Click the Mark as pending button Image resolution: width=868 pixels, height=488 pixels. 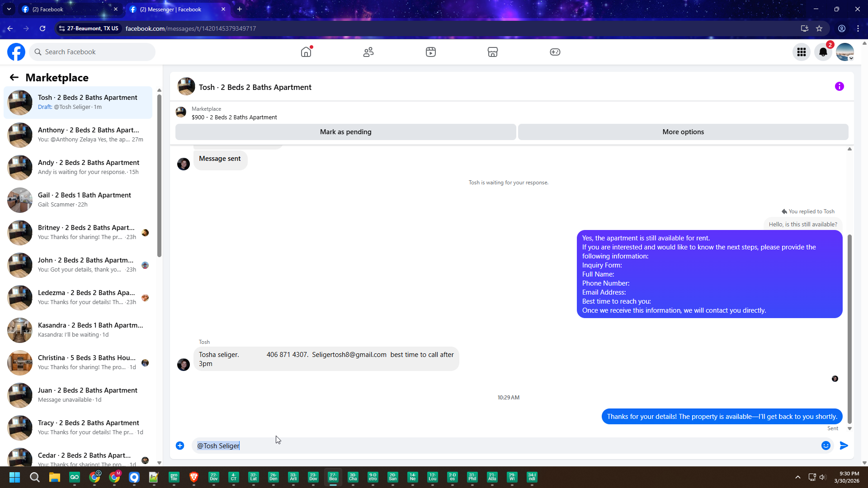coord(345,132)
